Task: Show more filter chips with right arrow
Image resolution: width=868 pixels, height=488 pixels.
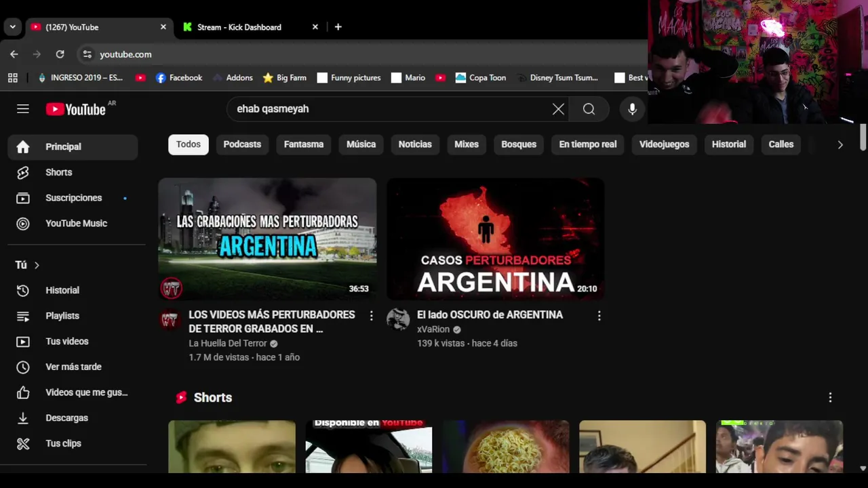Action: pyautogui.click(x=840, y=144)
